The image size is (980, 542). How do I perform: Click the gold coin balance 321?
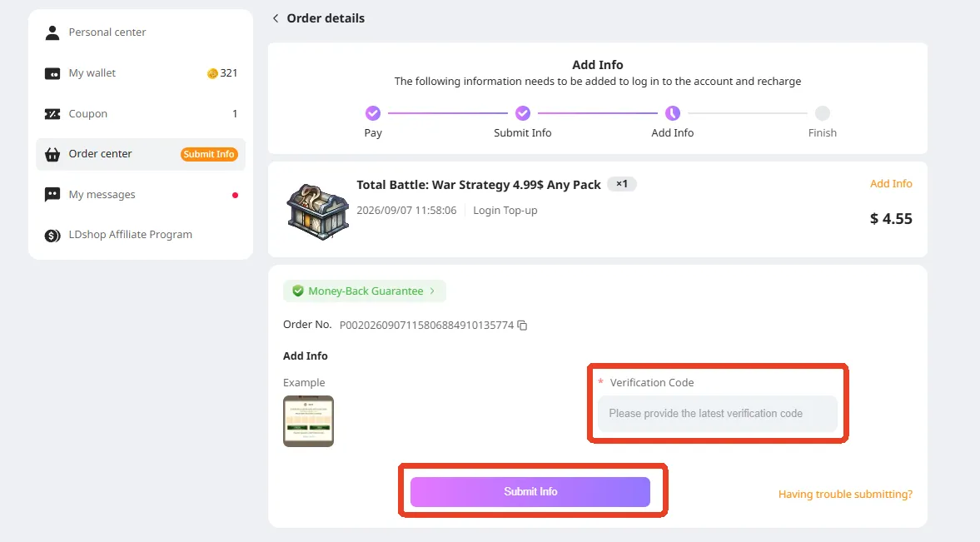tap(222, 73)
